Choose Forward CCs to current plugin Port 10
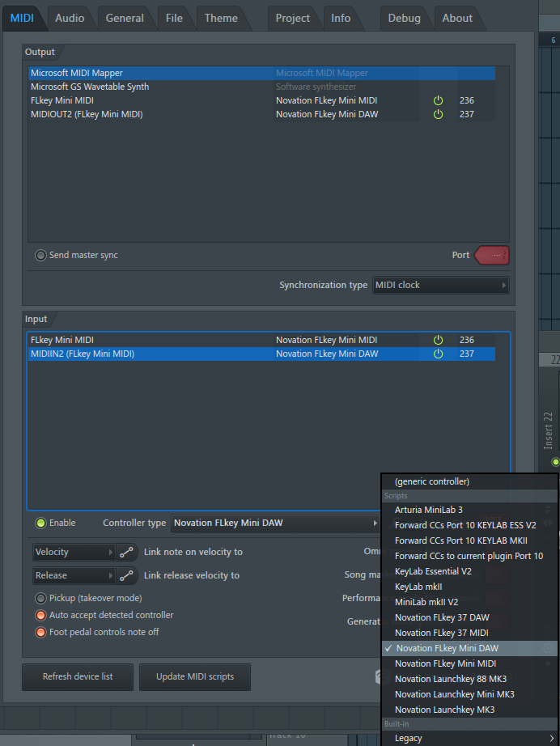The width and height of the screenshot is (560, 746). coord(469,556)
